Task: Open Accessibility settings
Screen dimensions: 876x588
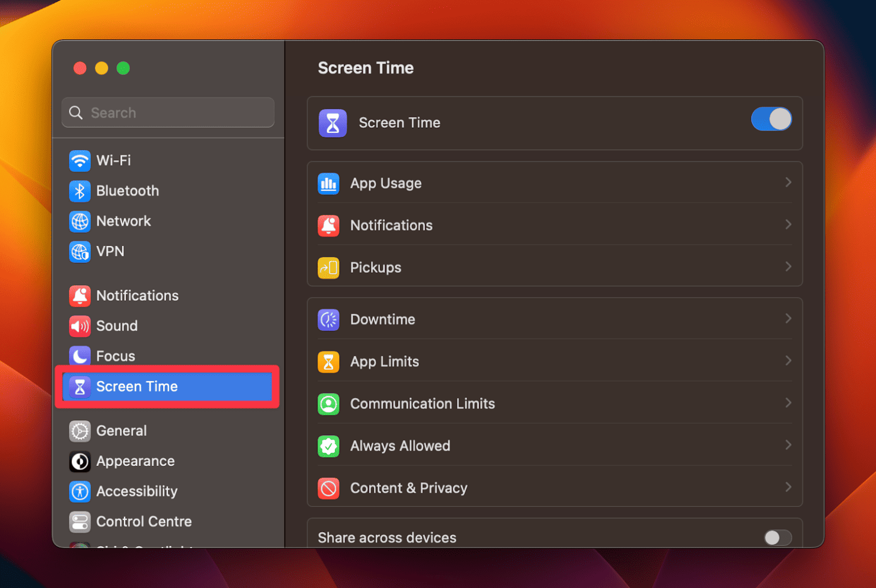Action: (x=137, y=491)
